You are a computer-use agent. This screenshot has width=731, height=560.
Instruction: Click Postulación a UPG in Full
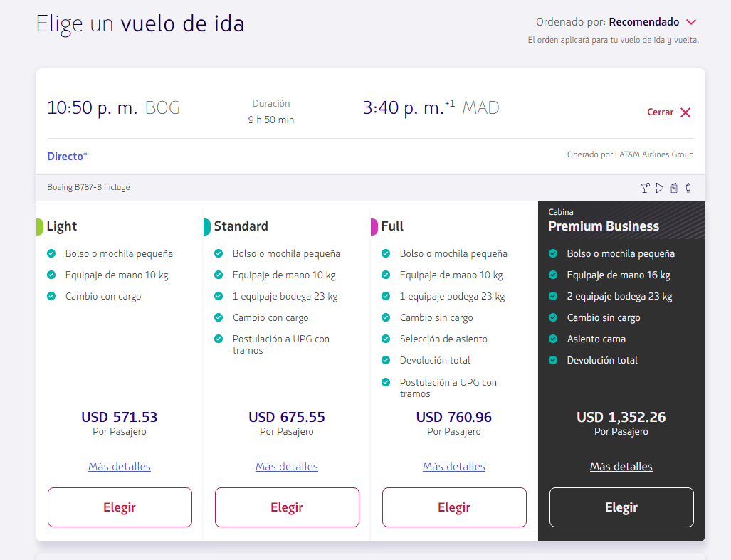[x=448, y=388]
